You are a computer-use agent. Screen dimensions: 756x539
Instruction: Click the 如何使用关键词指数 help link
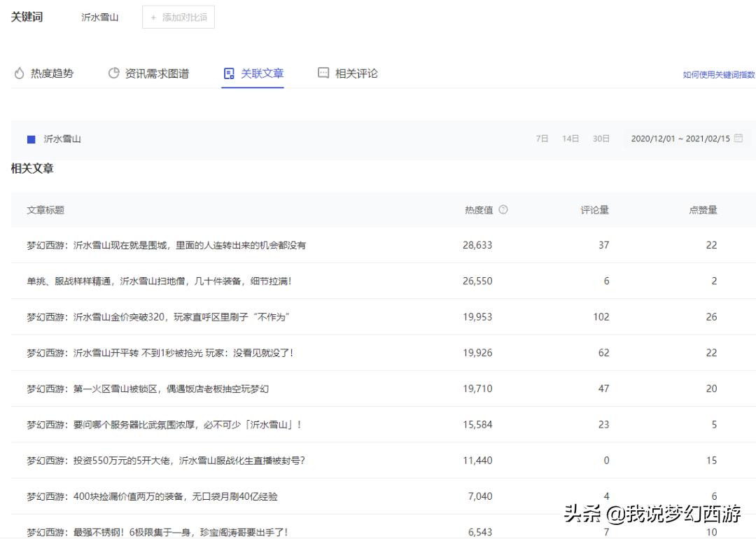[x=715, y=74]
